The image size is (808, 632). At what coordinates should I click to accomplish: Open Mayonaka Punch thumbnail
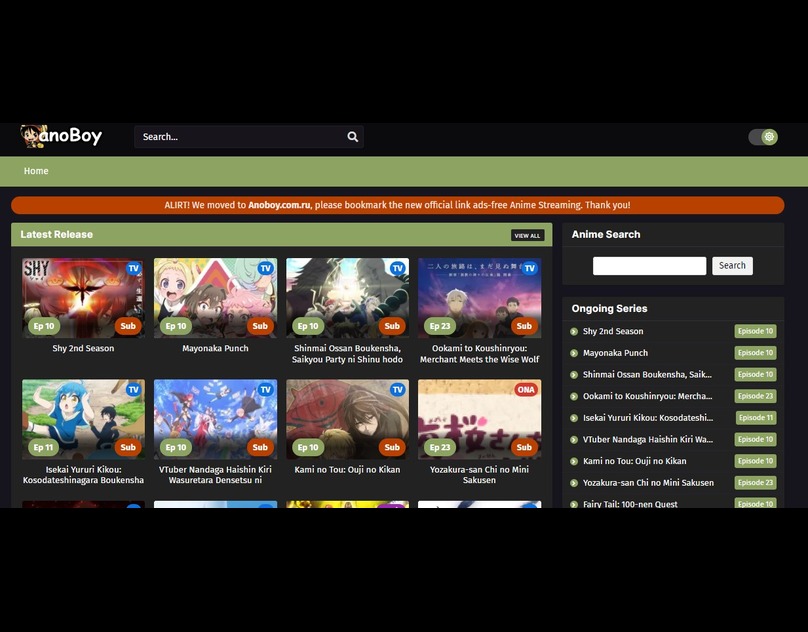[x=215, y=298]
